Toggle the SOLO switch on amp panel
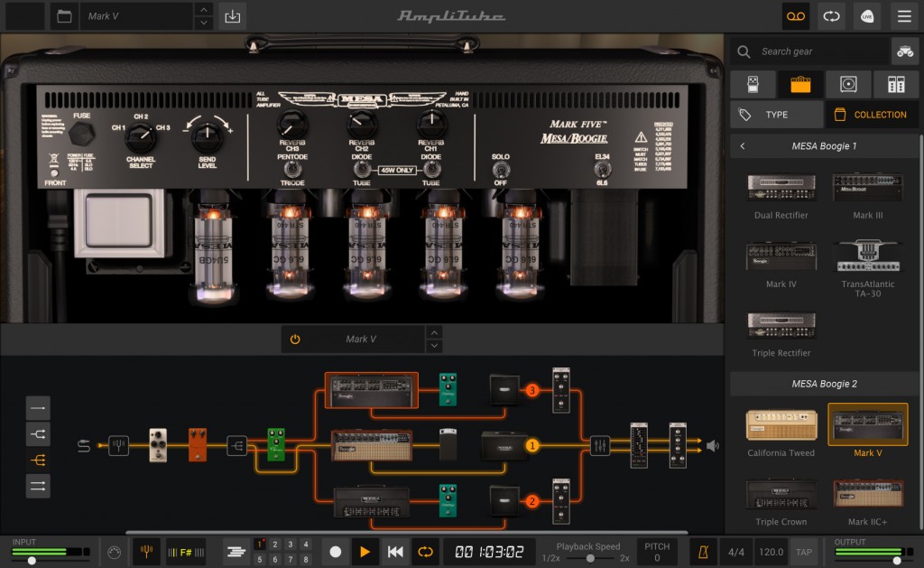Viewport: 924px width, 568px height. 500,170
